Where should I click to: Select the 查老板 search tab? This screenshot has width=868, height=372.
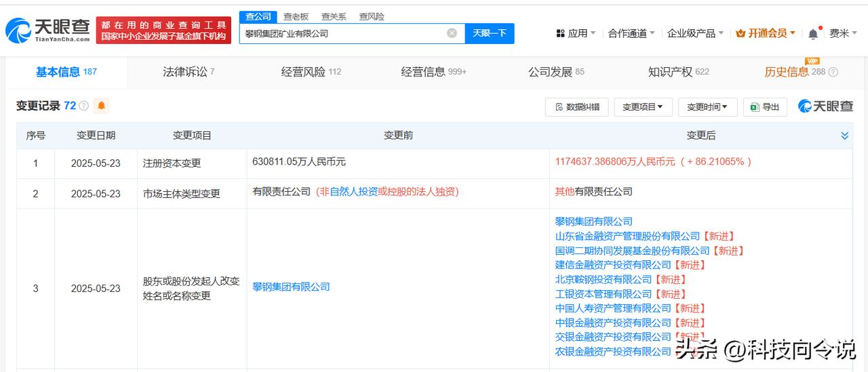296,16
